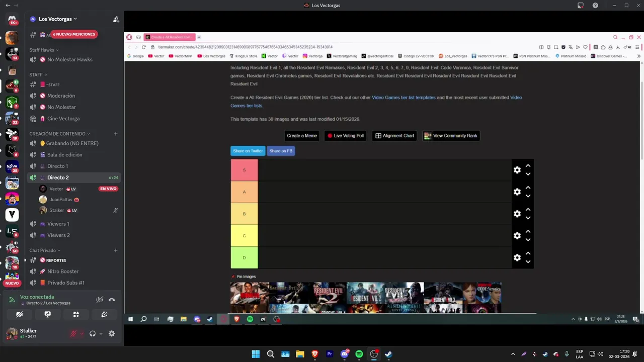Image resolution: width=644 pixels, height=362 pixels.
Task: Join Grabando (NO ENTRE) voice channel
Action: click(x=74, y=143)
